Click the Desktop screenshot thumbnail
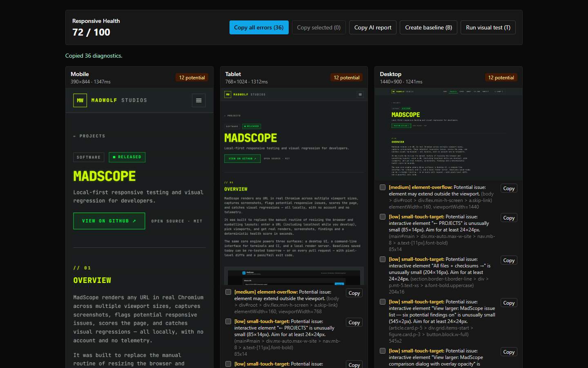 click(x=448, y=134)
